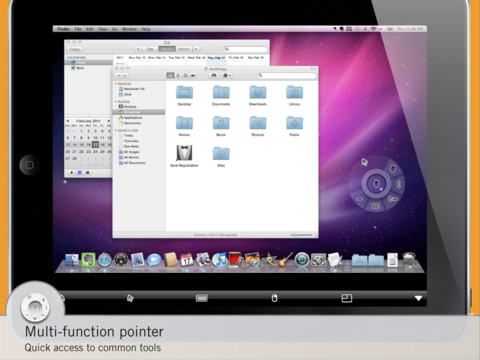Click the Finder search field
The width and height of the screenshot is (480, 360).
[287, 76]
